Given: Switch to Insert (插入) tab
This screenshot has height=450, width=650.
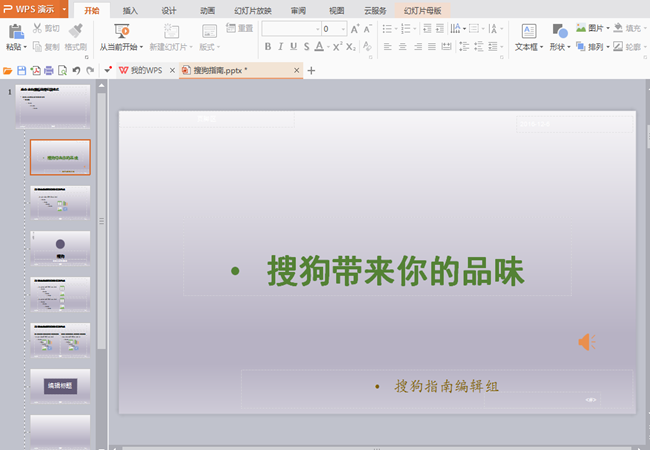Looking at the screenshot, I should click(130, 11).
